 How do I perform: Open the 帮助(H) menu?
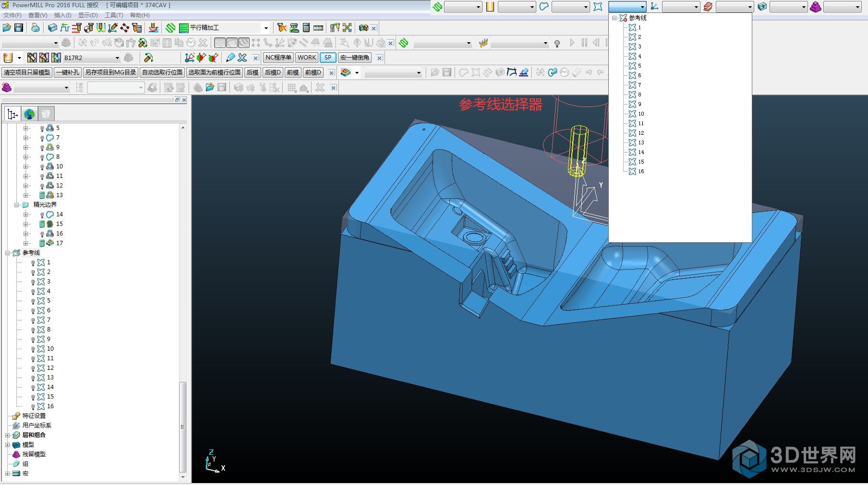pyautogui.click(x=140, y=15)
